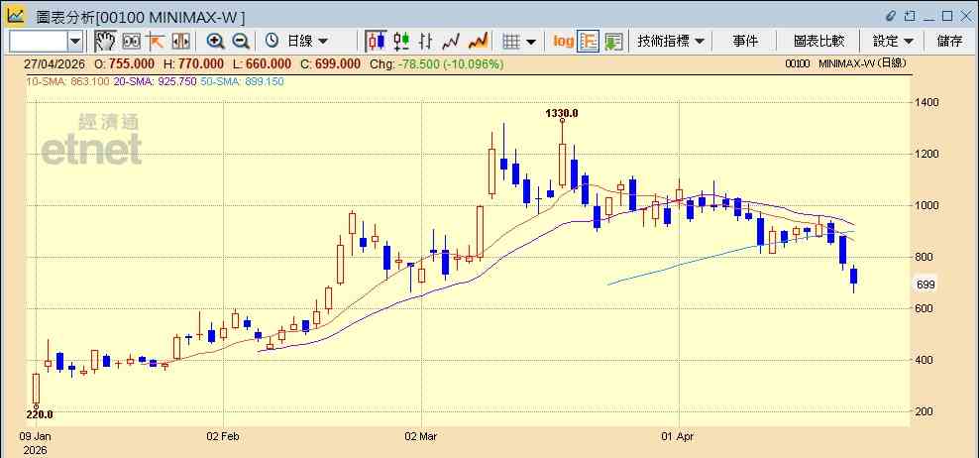Screen dimensions: 980x458
Task: Click the L: 660.000 low value
Action: [x=262, y=63]
